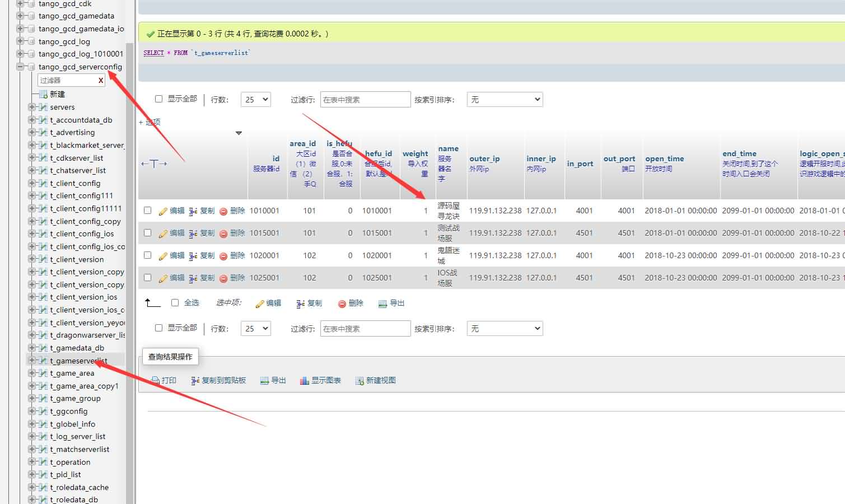Clear the filter with the red X
This screenshot has width=845, height=504.
click(x=101, y=81)
